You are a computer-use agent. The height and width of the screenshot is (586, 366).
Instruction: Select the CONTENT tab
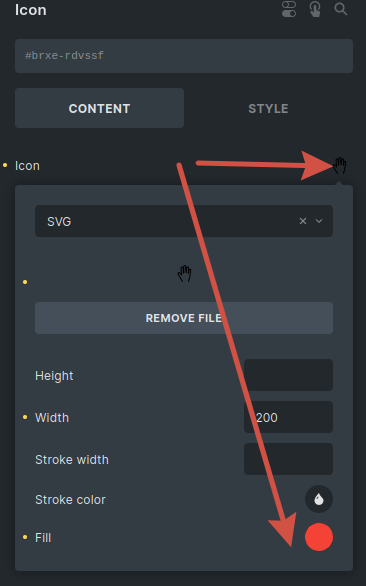click(x=99, y=108)
